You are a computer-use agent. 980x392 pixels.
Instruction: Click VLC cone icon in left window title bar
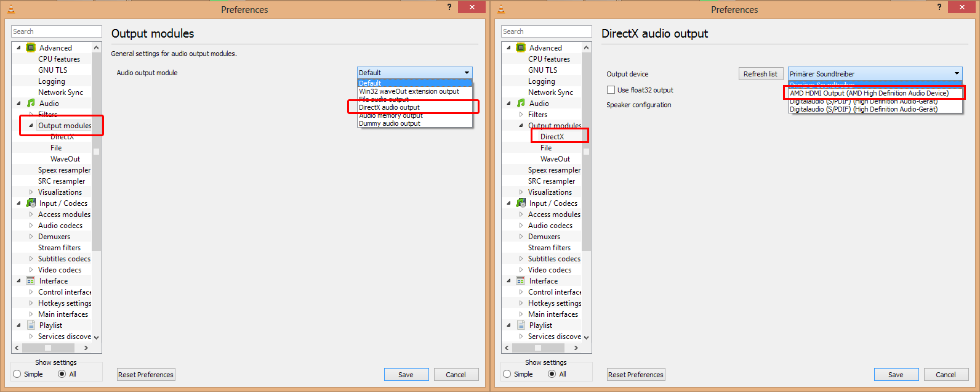click(x=11, y=9)
